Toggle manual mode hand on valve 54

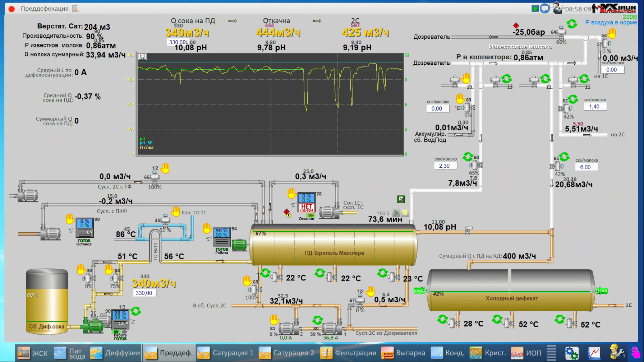612,33
